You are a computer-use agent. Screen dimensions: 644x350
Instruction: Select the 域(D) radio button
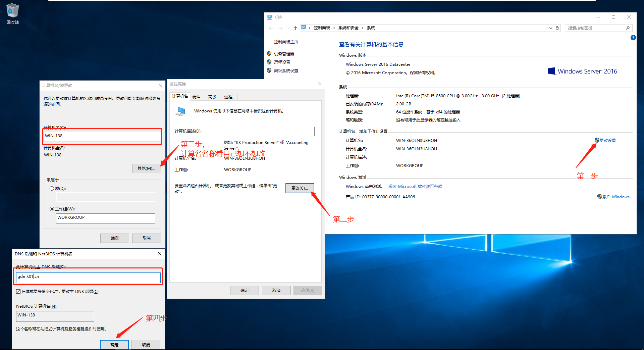(x=52, y=188)
